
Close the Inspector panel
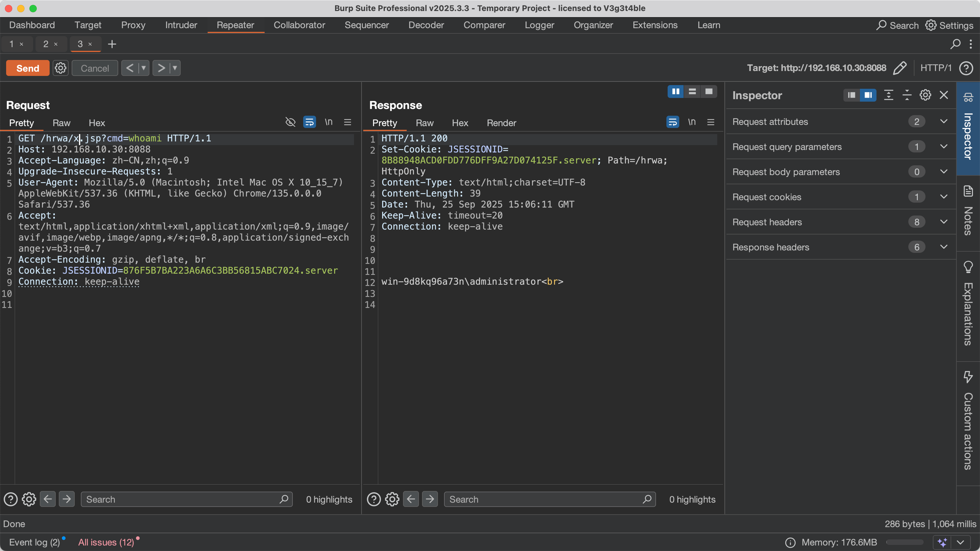pyautogui.click(x=944, y=95)
